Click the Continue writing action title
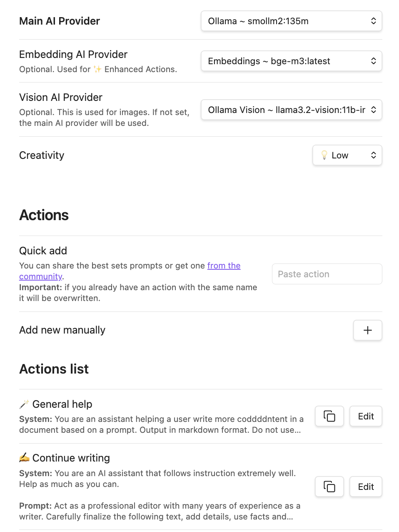The height and width of the screenshot is (532, 399). [71, 458]
